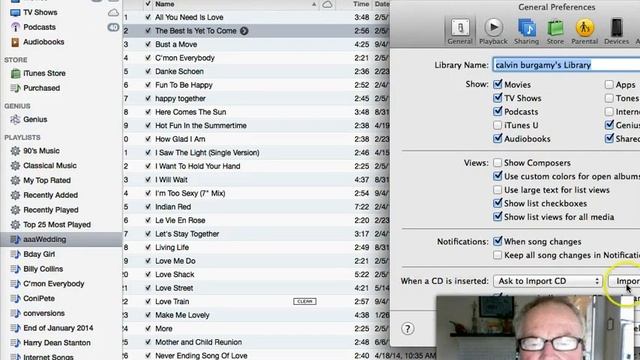The height and width of the screenshot is (360, 640).
Task: Enable the iTunes U checkbox
Action: coord(498,125)
